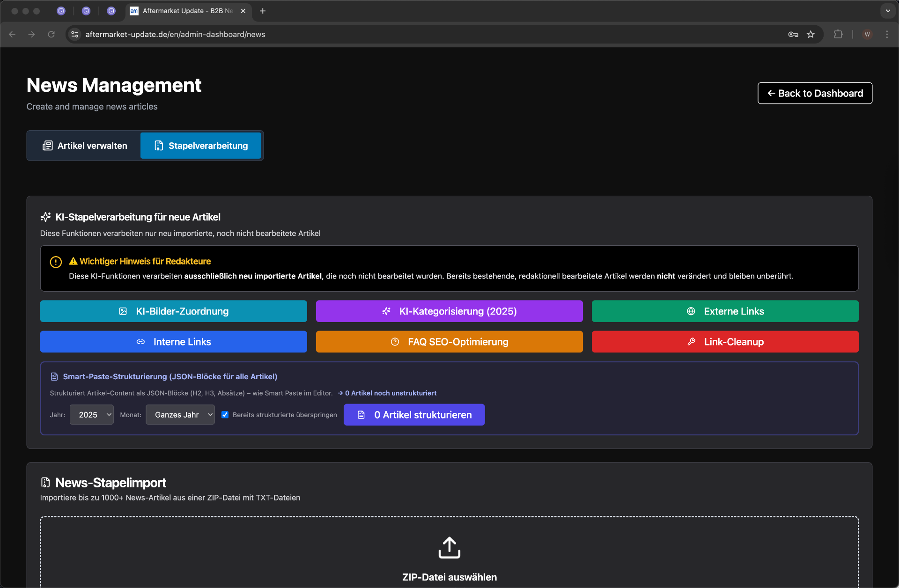Click sparkle icon beside KI-Stapelverarbeitung heading

point(45,217)
